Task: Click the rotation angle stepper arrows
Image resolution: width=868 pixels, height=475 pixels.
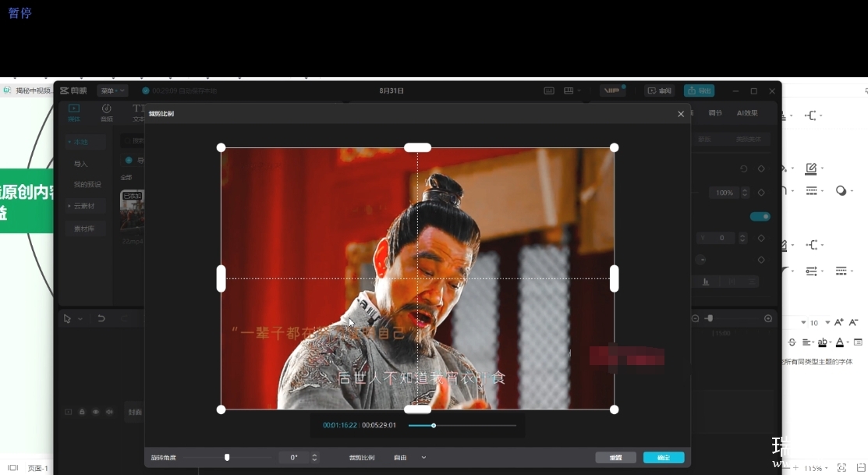Action: 314,457
